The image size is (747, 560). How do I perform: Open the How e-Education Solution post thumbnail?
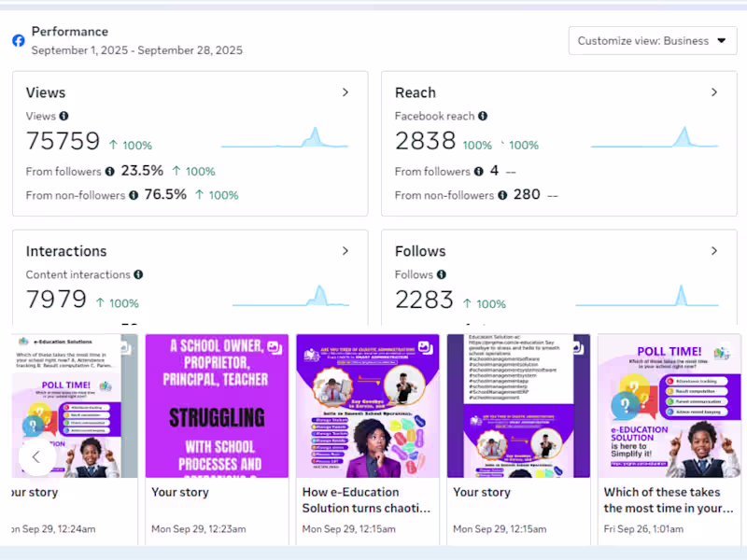pyautogui.click(x=368, y=406)
